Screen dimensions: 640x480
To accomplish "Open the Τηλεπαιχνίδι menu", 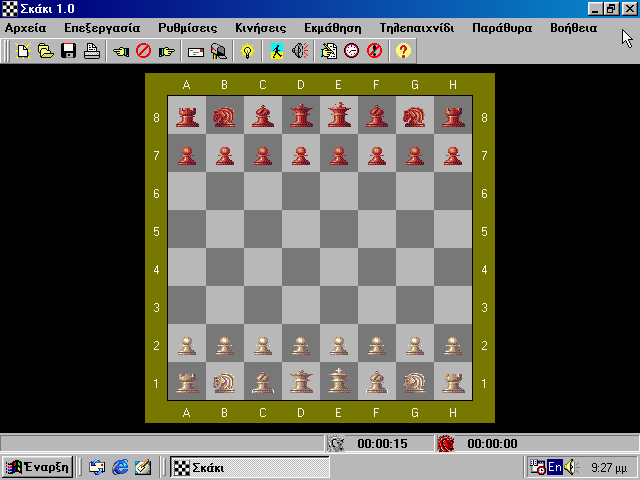I will tap(417, 28).
